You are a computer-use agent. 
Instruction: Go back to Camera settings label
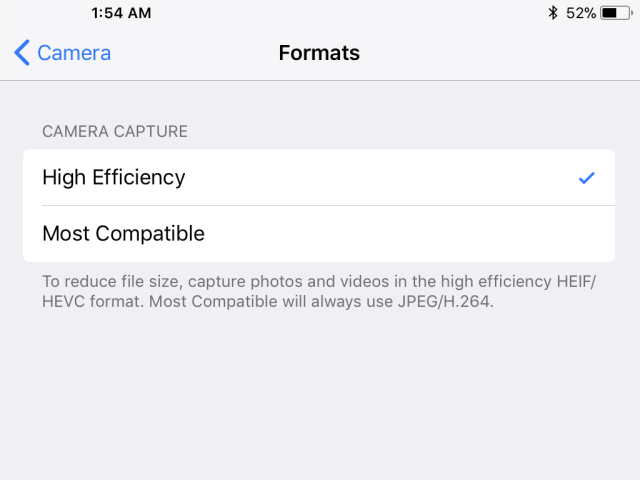[74, 53]
